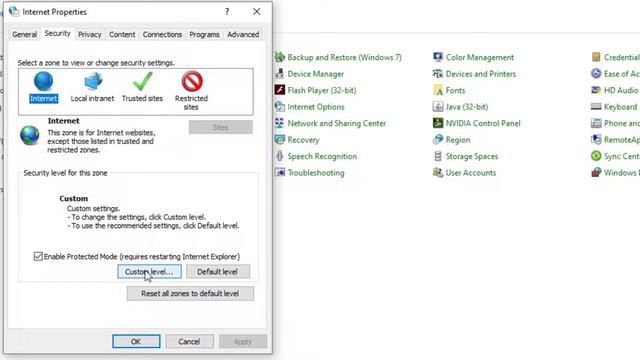640x360 pixels.
Task: Switch to the Content tab
Action: [x=122, y=34]
